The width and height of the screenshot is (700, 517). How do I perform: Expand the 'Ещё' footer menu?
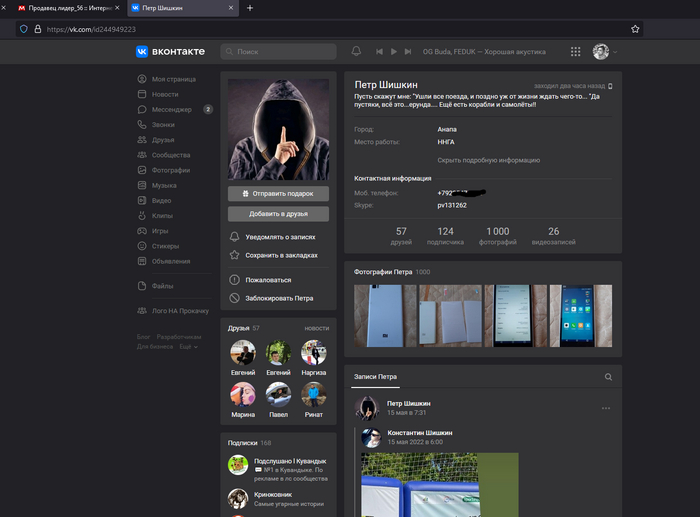click(187, 347)
